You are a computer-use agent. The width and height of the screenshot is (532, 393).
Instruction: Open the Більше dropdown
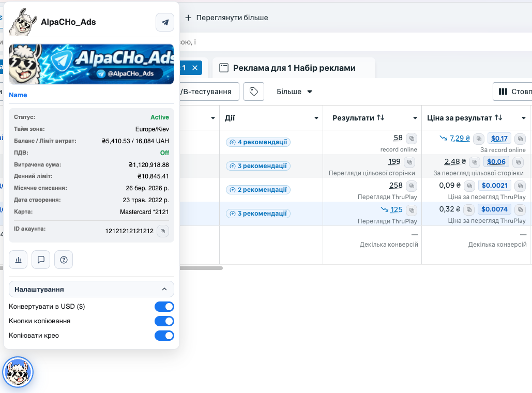[294, 92]
